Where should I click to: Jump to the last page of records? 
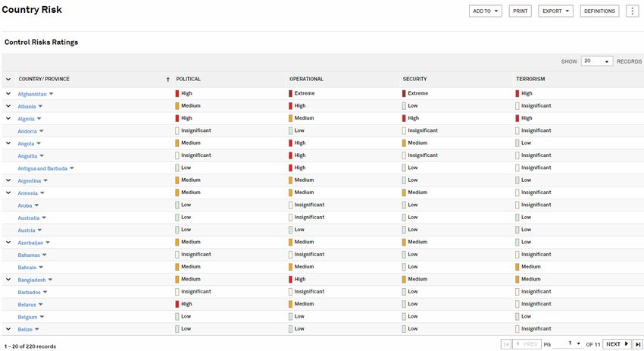click(x=638, y=344)
